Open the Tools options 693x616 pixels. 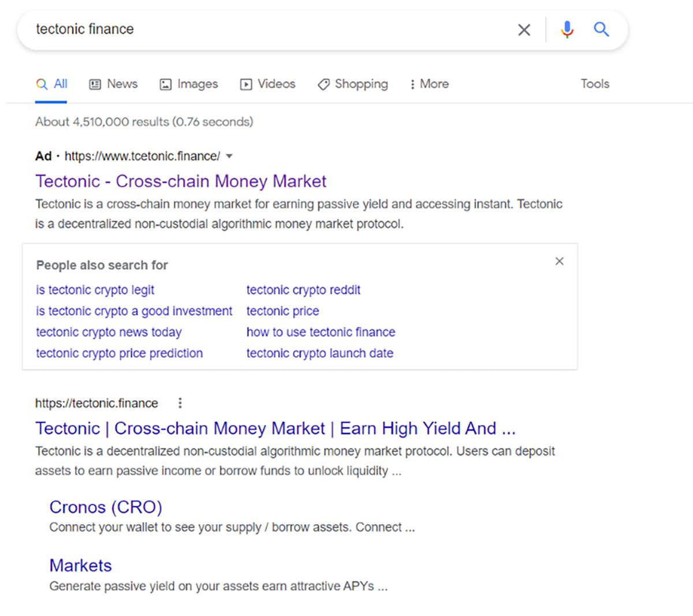pos(594,84)
